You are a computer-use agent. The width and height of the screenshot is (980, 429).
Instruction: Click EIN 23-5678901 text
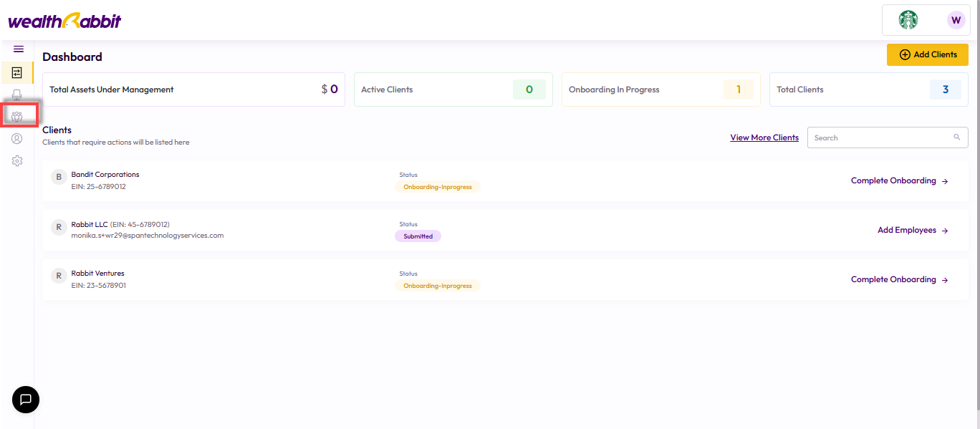pyautogui.click(x=99, y=285)
